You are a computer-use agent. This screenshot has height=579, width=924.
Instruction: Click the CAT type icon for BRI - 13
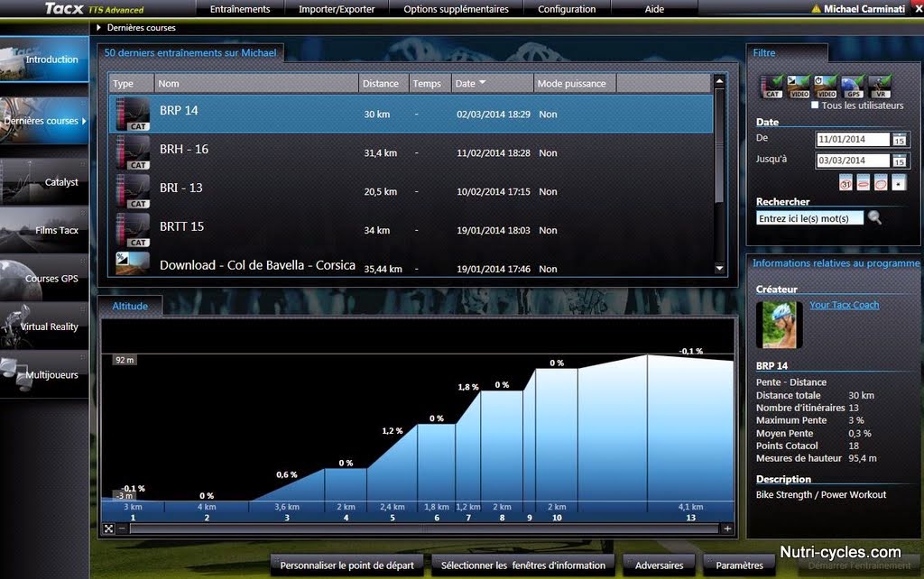click(134, 191)
